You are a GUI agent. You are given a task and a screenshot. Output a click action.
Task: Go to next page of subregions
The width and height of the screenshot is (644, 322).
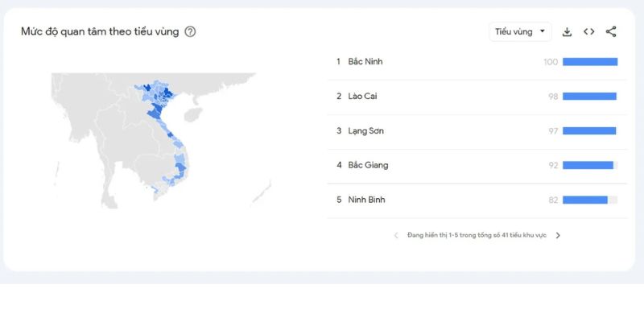558,235
